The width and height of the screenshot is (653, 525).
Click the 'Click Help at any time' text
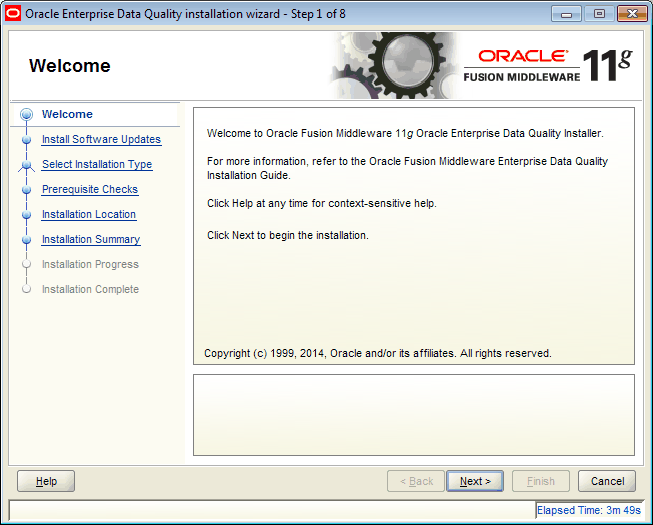click(x=322, y=204)
